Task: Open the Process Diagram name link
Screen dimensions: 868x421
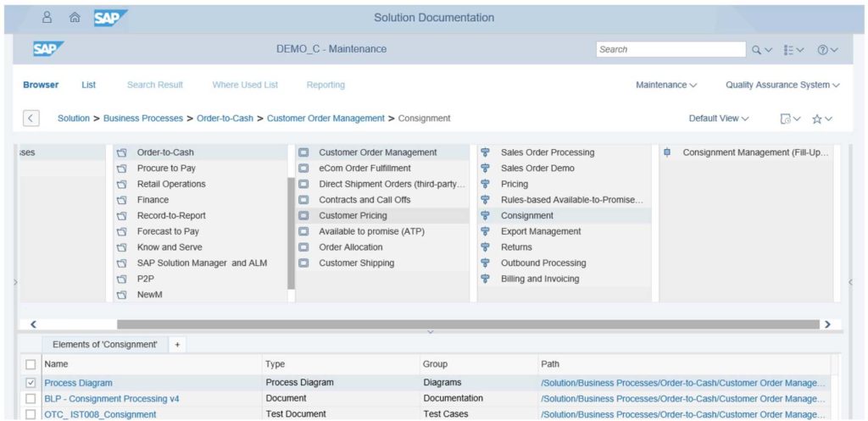Action: click(78, 383)
